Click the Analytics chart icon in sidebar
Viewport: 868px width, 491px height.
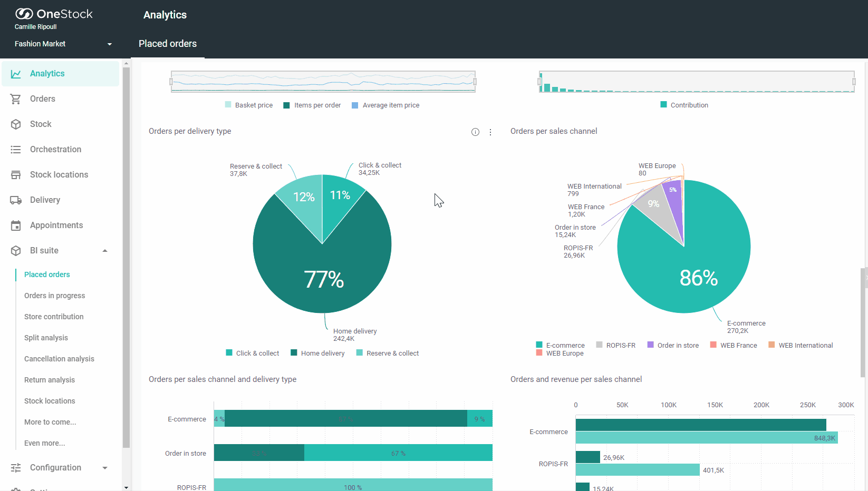tap(16, 74)
